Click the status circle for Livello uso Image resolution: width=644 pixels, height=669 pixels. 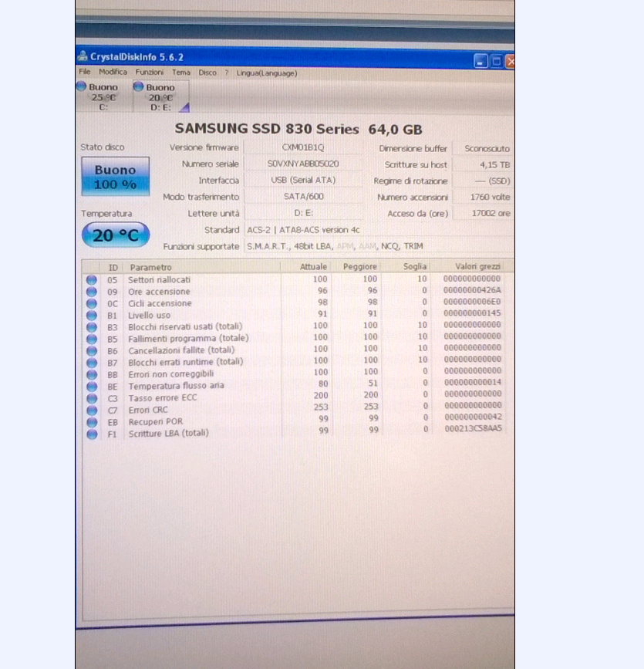click(91, 316)
